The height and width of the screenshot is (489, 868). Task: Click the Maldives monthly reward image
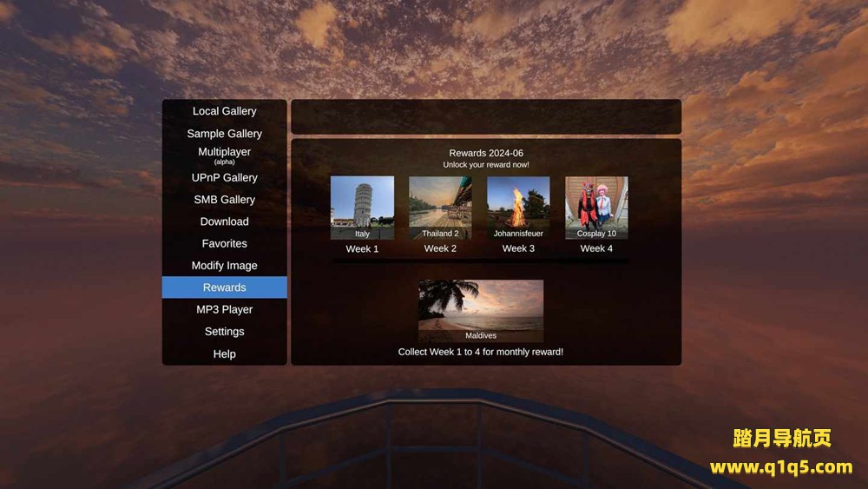[481, 311]
